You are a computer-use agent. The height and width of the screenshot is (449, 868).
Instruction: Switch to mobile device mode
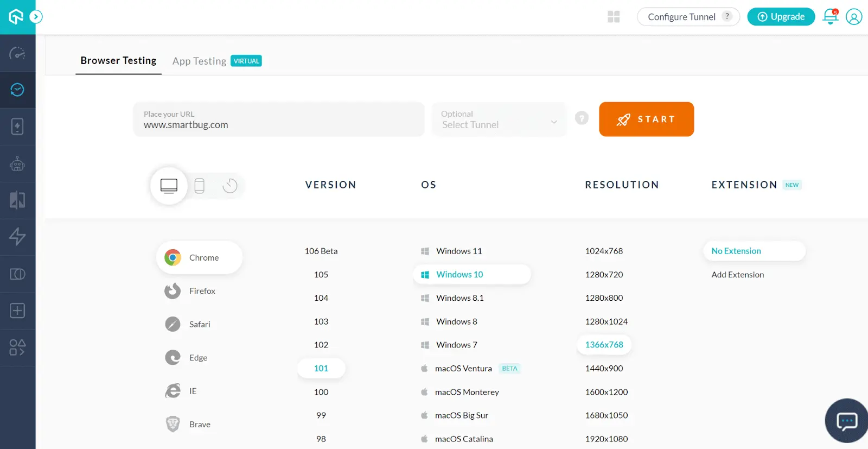pos(200,186)
